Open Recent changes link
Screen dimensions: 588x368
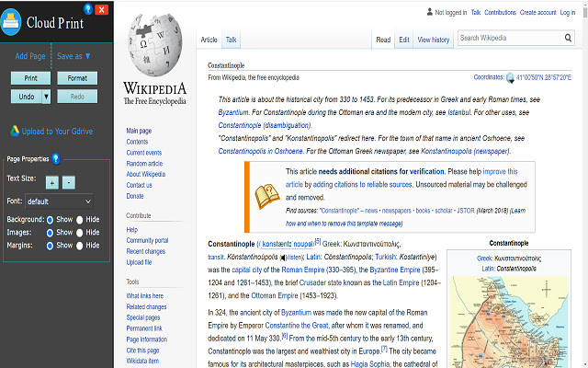(145, 251)
